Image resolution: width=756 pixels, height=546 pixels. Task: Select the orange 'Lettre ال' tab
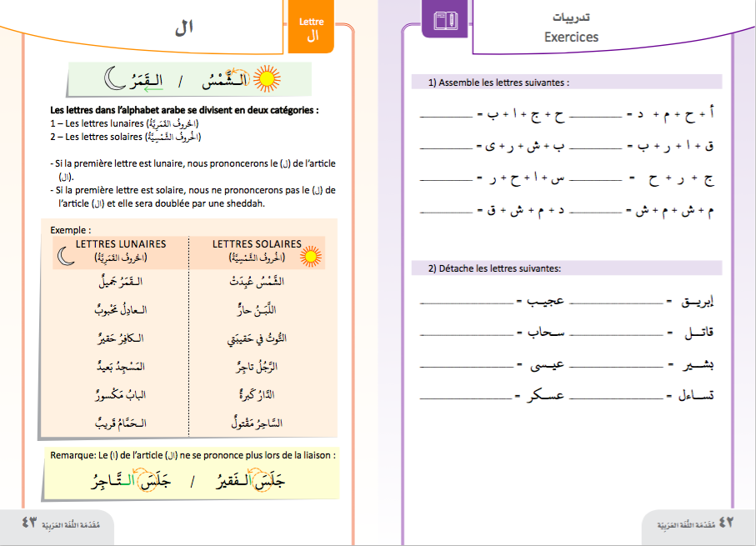(x=311, y=28)
